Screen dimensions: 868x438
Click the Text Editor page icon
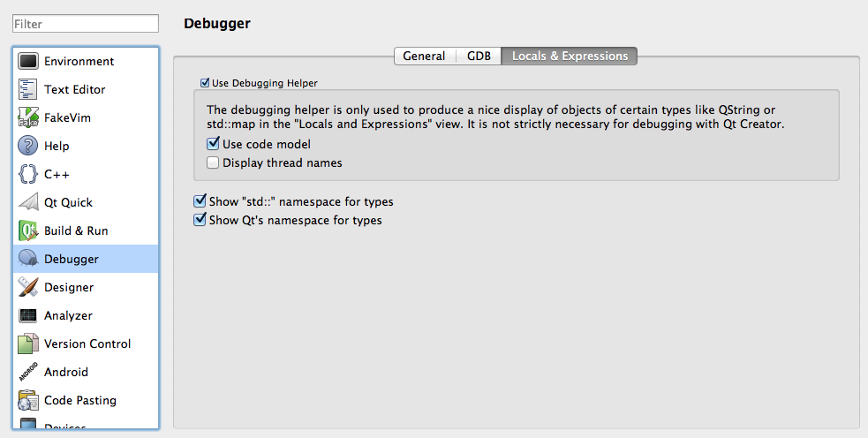click(28, 89)
